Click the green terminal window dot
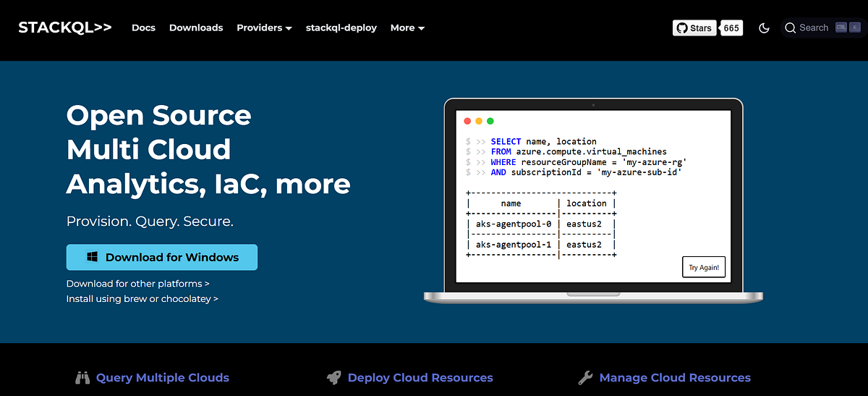The image size is (868, 396). (x=490, y=121)
